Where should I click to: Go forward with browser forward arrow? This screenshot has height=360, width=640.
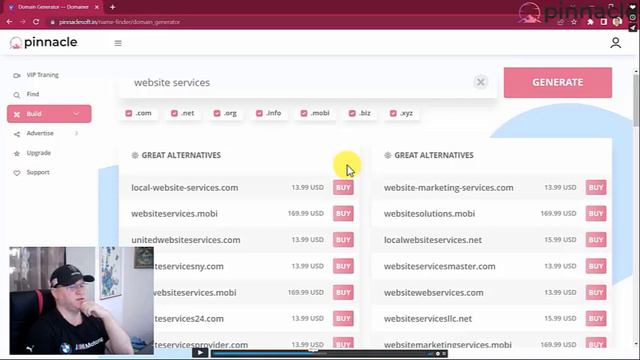pyautogui.click(x=22, y=22)
